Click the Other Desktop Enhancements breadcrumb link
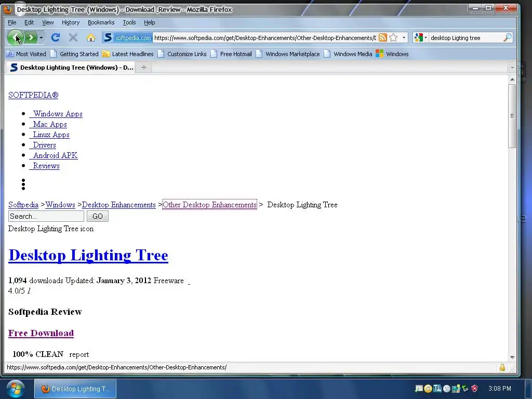The image size is (532, 399). coord(210,205)
